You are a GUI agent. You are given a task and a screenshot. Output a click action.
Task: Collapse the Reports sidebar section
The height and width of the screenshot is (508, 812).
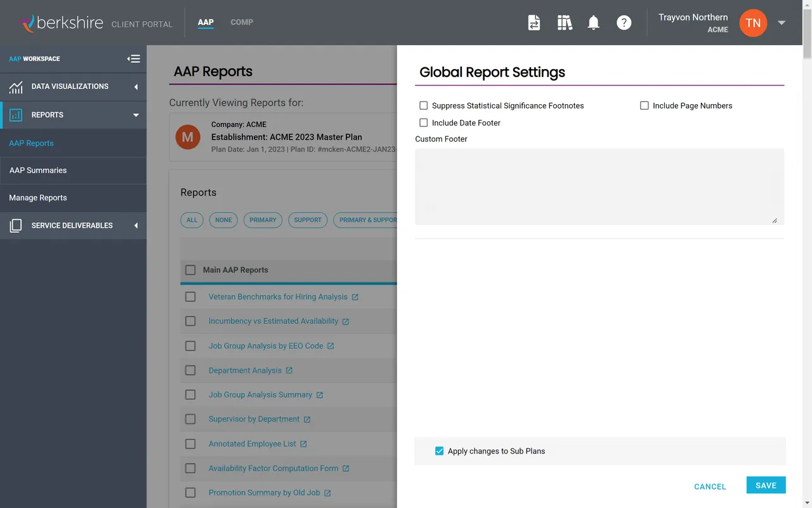point(134,115)
